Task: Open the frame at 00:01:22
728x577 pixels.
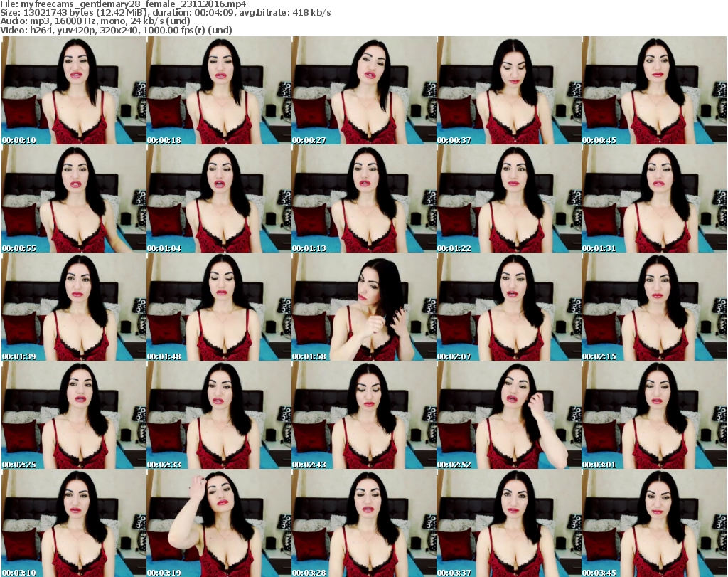Action: pos(509,198)
